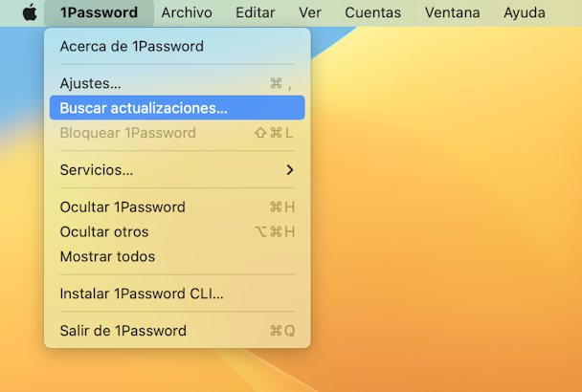582x392 pixels.
Task: Open Ajustes… settings entry
Action: click(177, 83)
